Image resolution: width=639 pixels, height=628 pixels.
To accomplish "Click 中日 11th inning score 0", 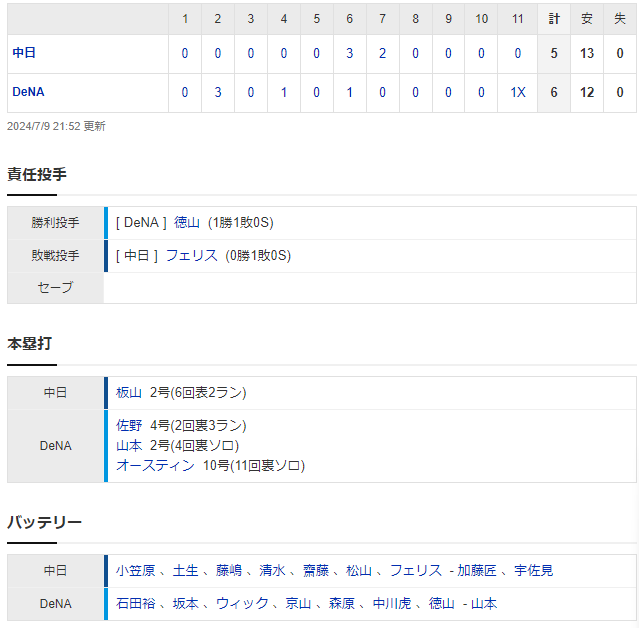I will tap(518, 53).
